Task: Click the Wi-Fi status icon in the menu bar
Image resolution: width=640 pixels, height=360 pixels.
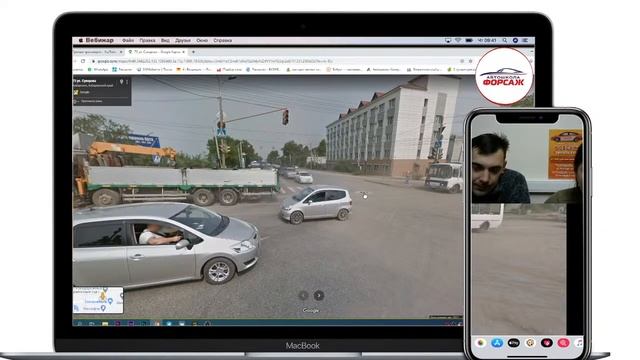Action: coord(458,40)
